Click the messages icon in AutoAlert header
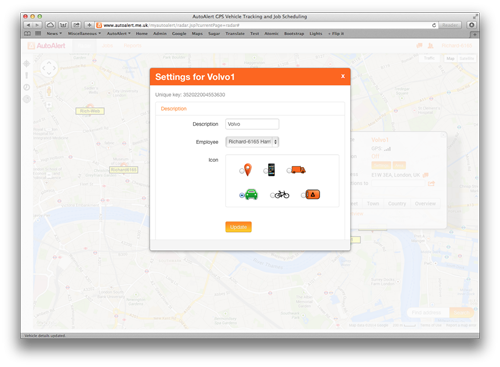 [419, 46]
